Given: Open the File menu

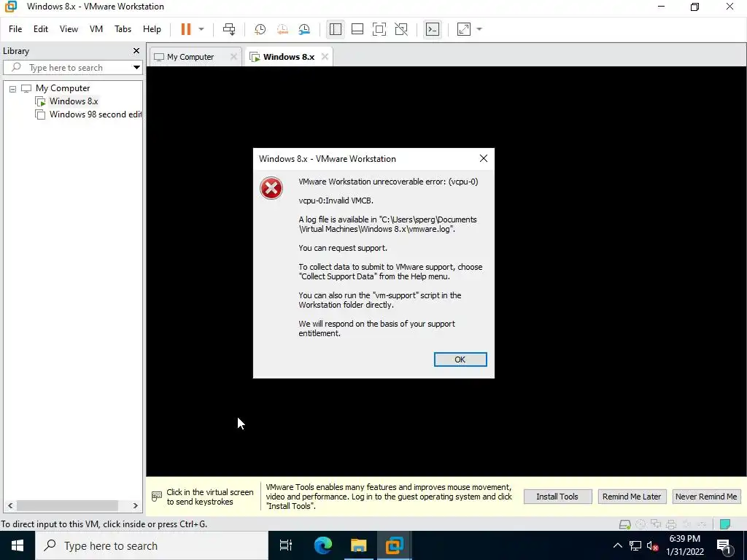Looking at the screenshot, I should 15,29.
